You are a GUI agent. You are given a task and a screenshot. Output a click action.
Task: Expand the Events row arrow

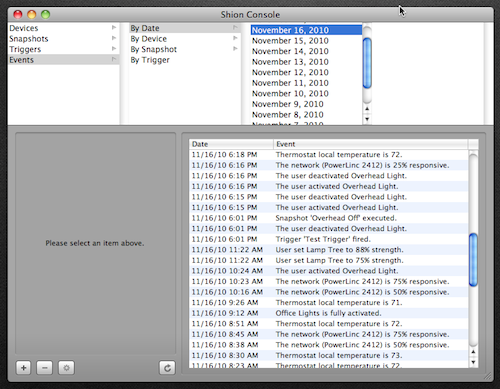(x=114, y=59)
